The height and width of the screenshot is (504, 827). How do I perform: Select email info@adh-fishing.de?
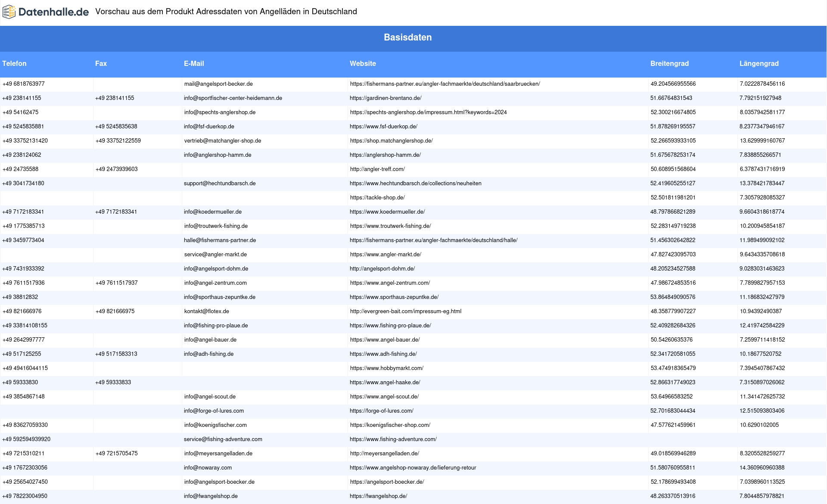(x=208, y=354)
